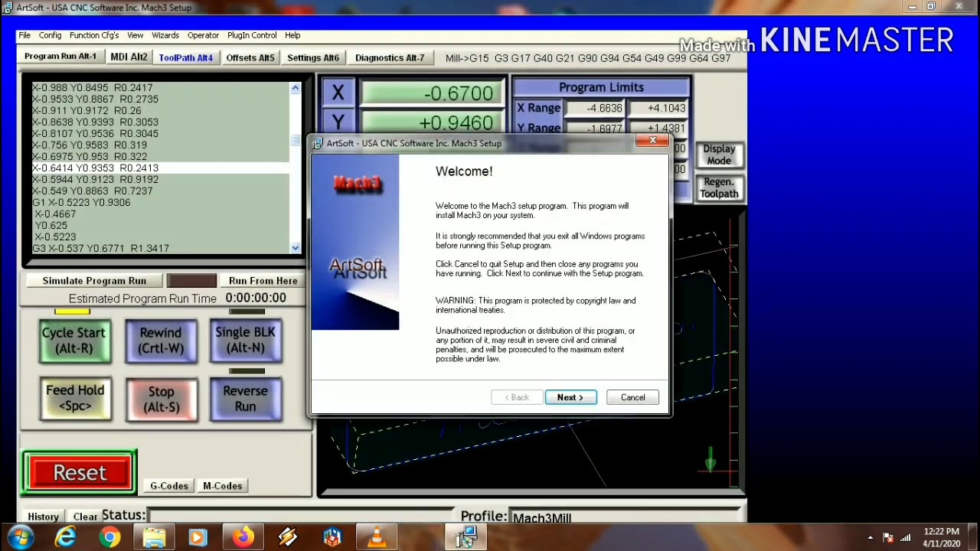
Task: Toggle Reverse Run mode
Action: pyautogui.click(x=245, y=399)
